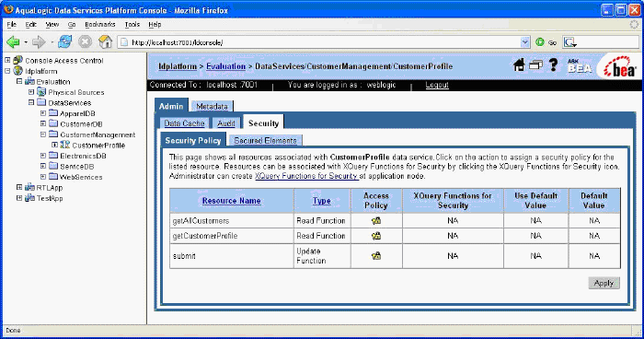Expand the ElectronicsDB folder node
Viewport: 644px width, 339px height.
[x=43, y=156]
